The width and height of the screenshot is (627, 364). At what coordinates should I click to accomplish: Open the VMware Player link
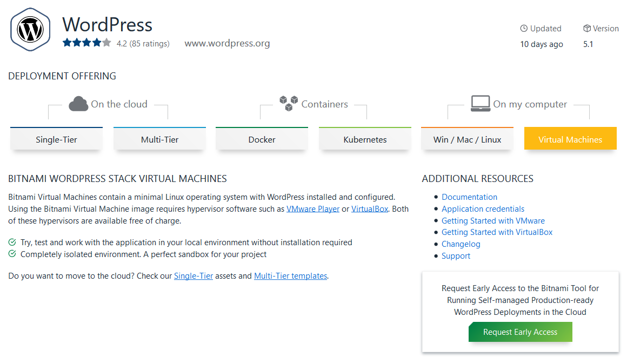pos(313,209)
